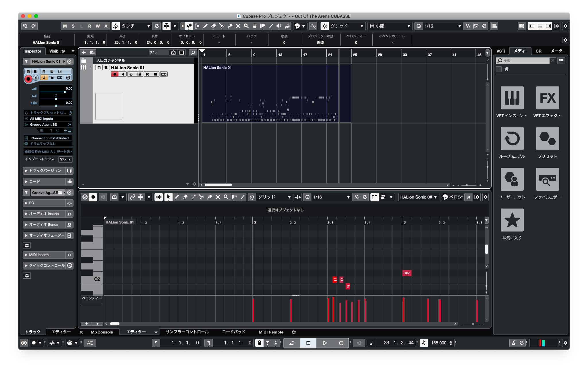Select the Zoom (magnifier) tool
588x374 pixels.
(x=246, y=26)
